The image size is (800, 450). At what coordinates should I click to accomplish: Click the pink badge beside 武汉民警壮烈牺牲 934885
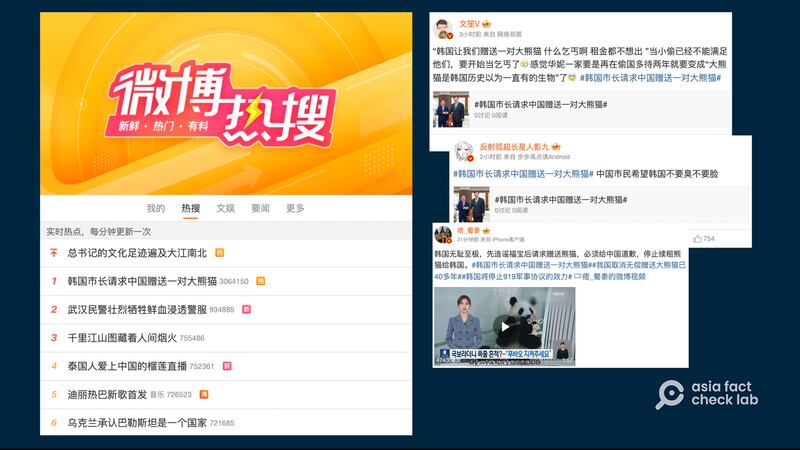246,309
